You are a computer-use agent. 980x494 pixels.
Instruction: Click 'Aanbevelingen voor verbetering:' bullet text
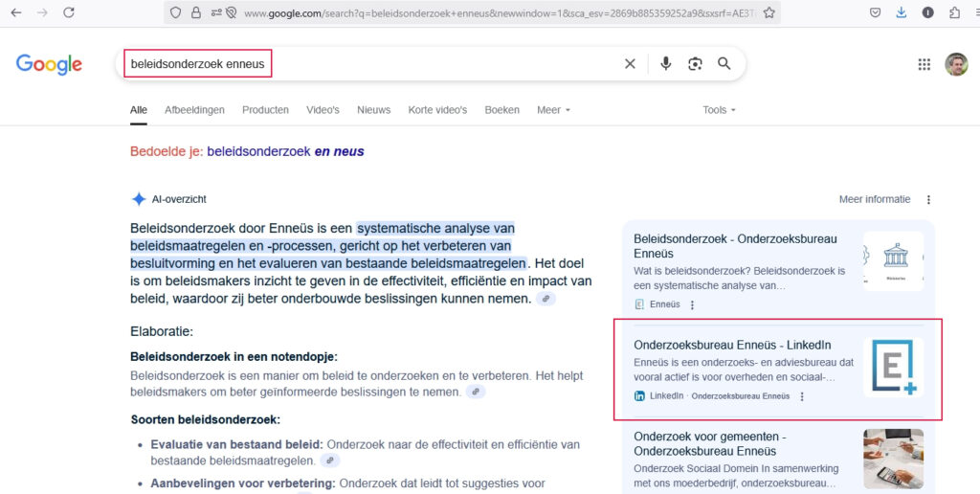coord(243,483)
